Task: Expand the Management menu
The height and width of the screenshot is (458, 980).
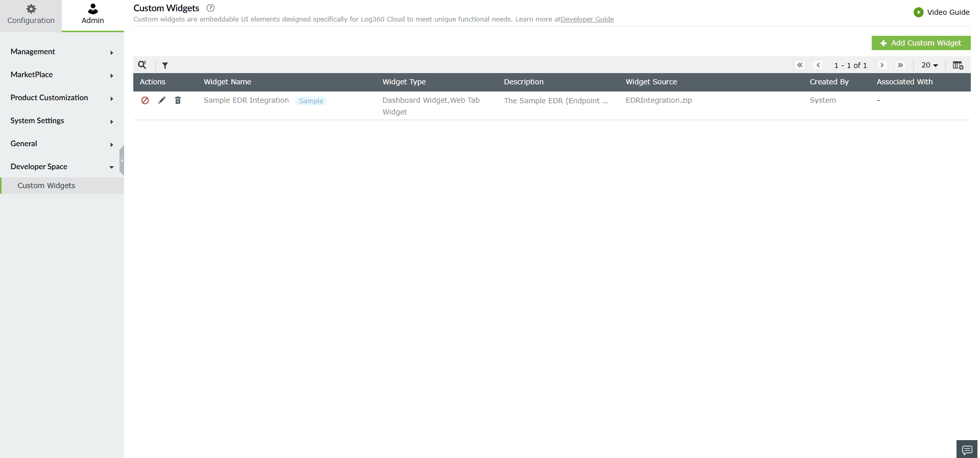Action: [62, 52]
